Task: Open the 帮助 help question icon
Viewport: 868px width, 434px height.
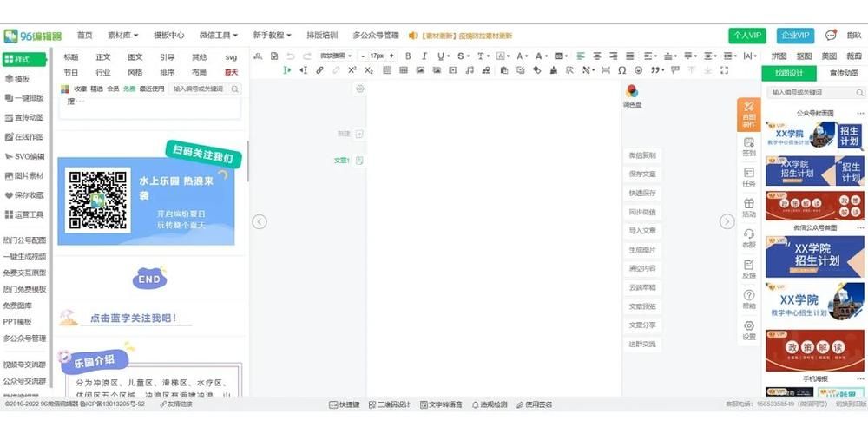Action: pos(748,299)
